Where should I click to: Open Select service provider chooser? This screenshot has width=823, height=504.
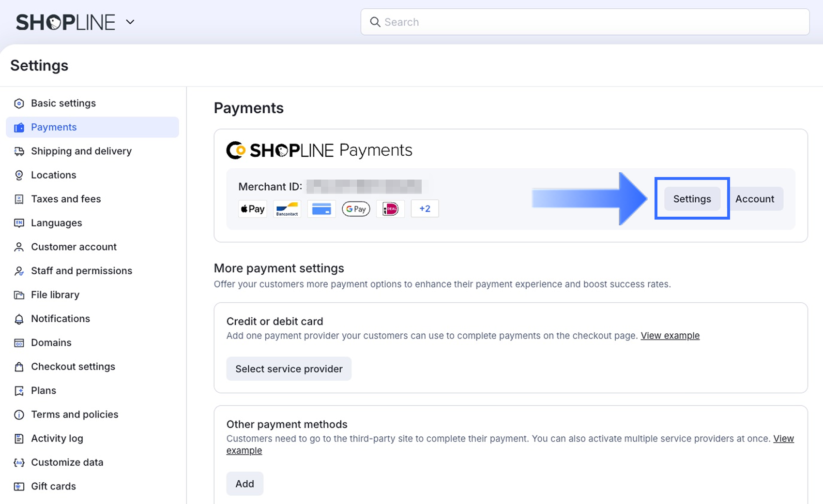point(289,369)
